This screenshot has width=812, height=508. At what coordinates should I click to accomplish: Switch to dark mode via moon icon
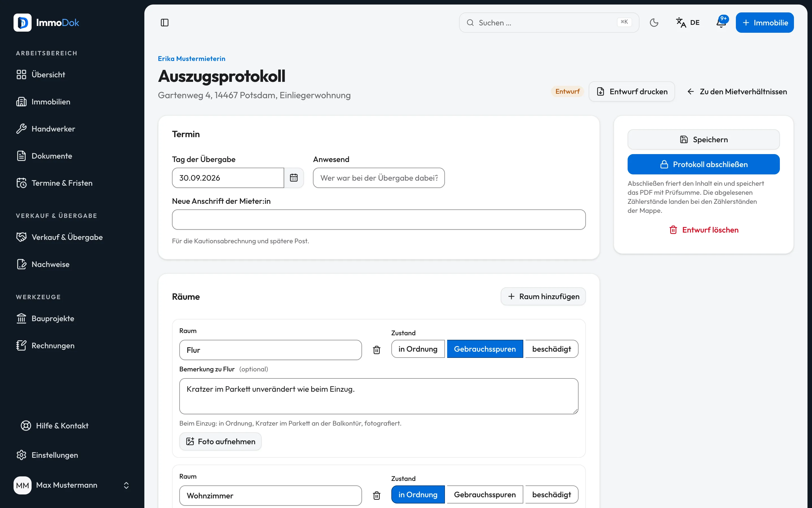tap(654, 23)
